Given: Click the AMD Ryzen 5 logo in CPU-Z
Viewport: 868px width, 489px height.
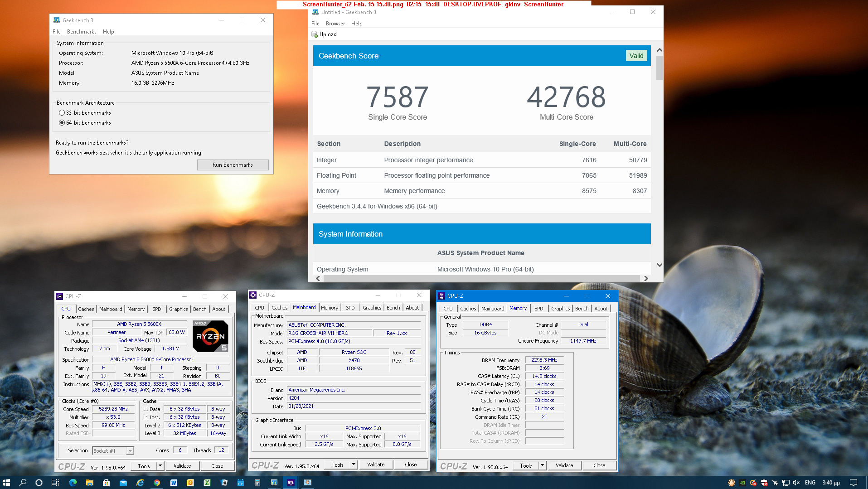Looking at the screenshot, I should [210, 336].
